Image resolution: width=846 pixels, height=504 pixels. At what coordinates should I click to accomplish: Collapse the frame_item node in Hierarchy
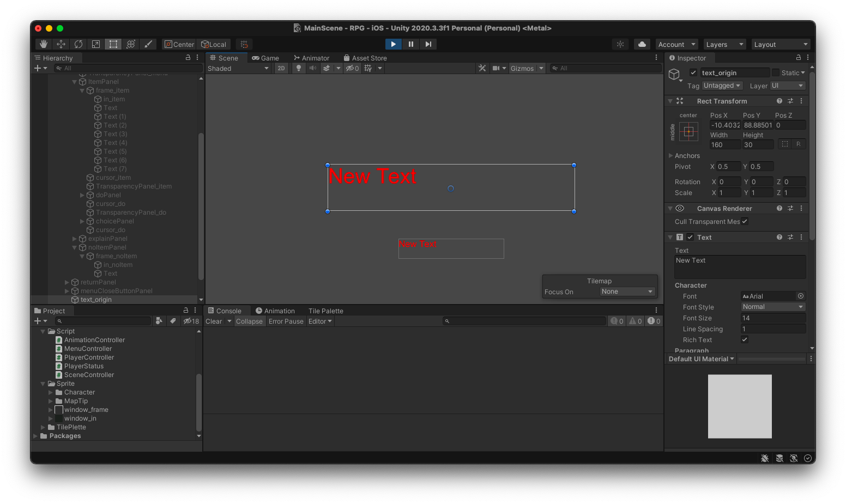pyautogui.click(x=82, y=90)
